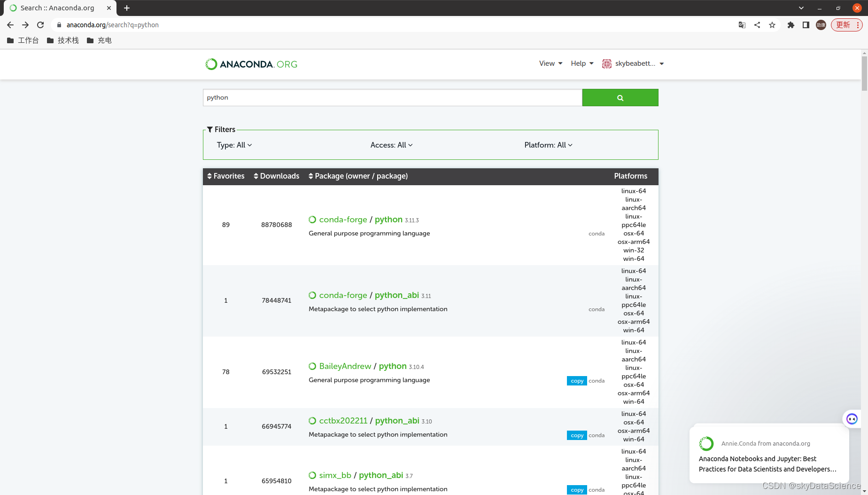Click the cctbx202211 package icon

[x=312, y=421]
